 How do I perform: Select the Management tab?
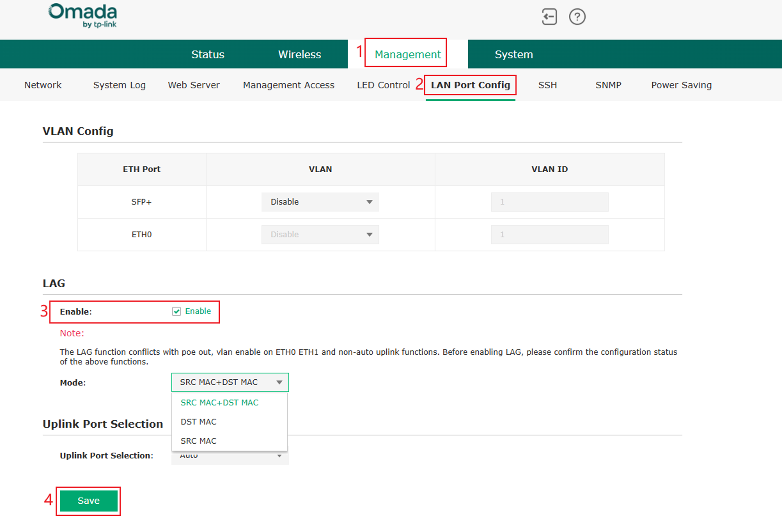tap(408, 54)
